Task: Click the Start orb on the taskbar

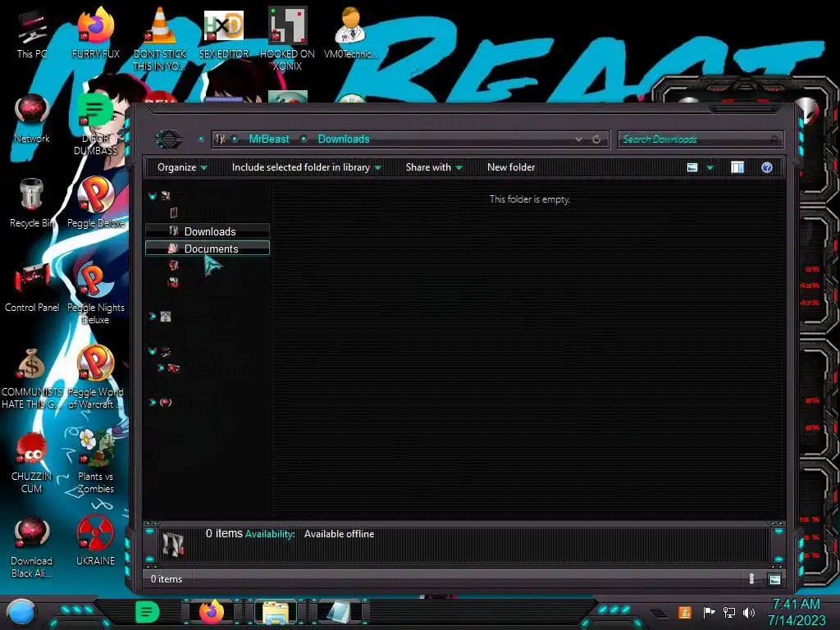Action: pos(21,613)
